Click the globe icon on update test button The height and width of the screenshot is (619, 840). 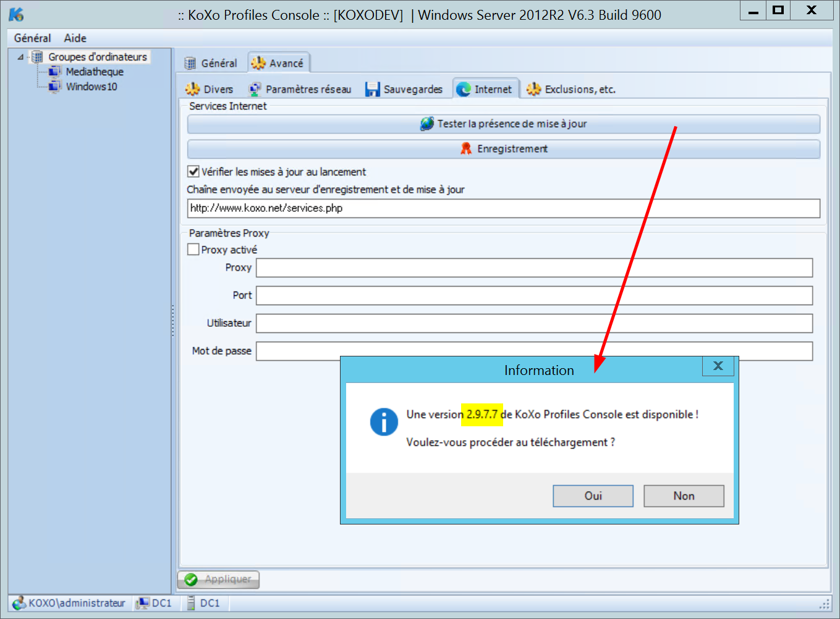pyautogui.click(x=427, y=124)
